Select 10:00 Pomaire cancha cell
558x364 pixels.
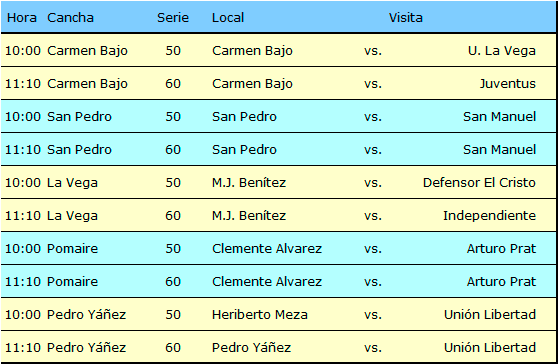72,248
